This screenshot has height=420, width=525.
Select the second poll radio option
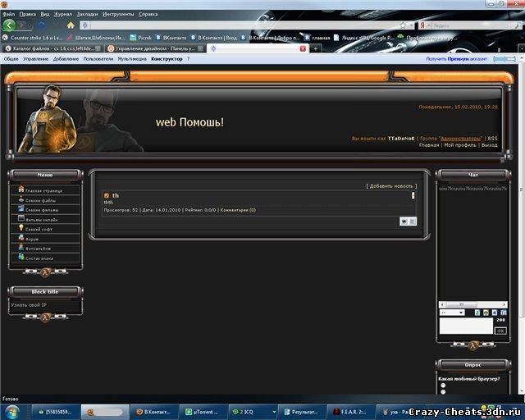(x=443, y=392)
